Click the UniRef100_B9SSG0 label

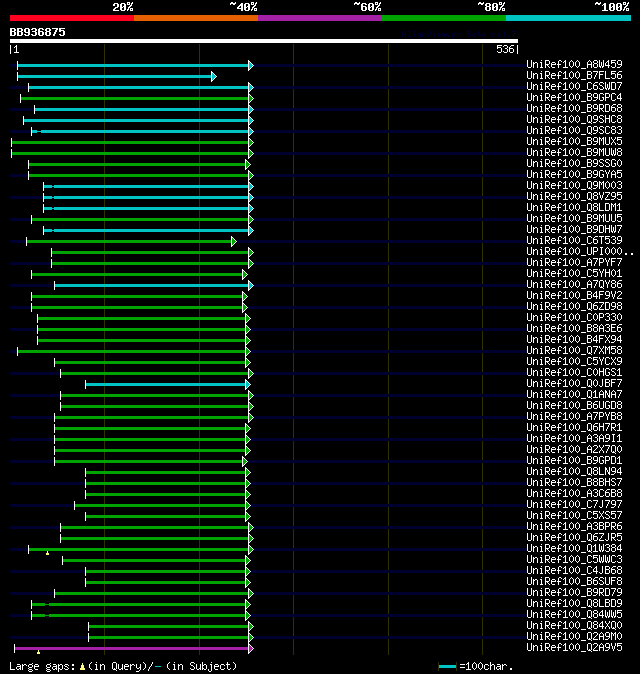pos(574,164)
